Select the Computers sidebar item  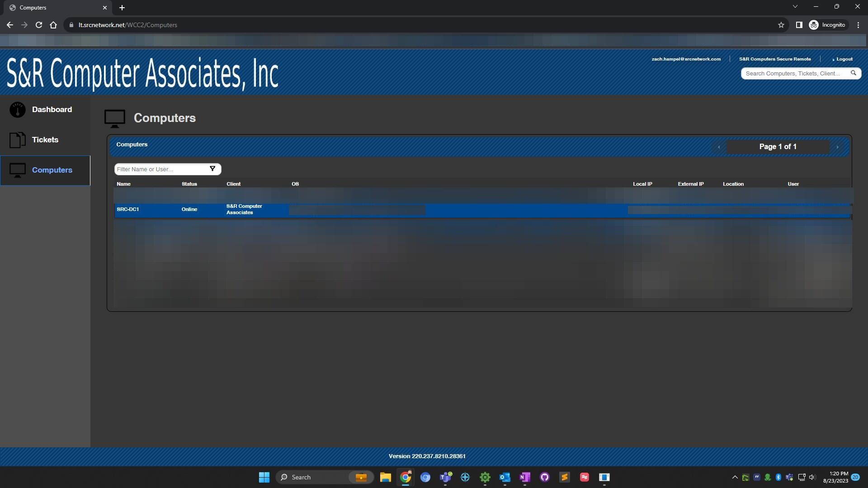tap(45, 170)
